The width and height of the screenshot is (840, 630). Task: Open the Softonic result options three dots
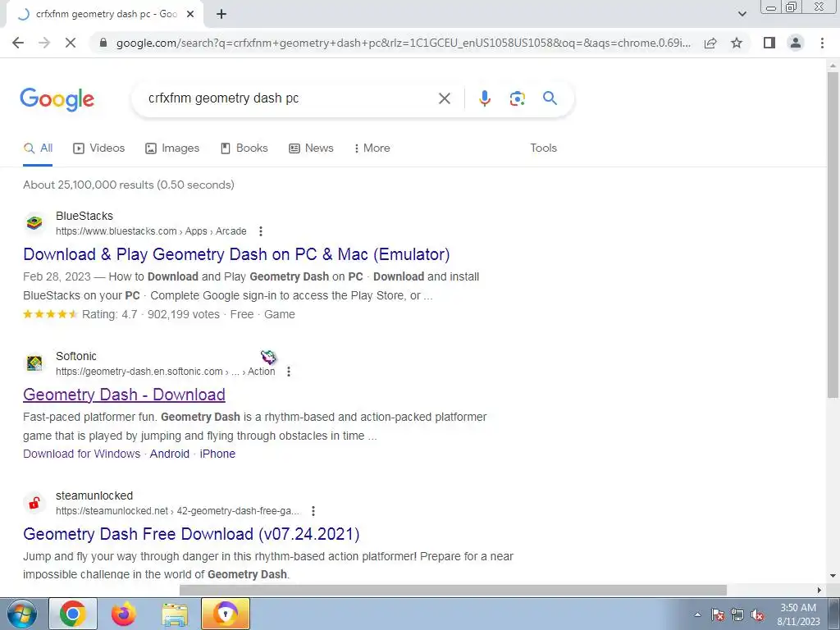[289, 372]
